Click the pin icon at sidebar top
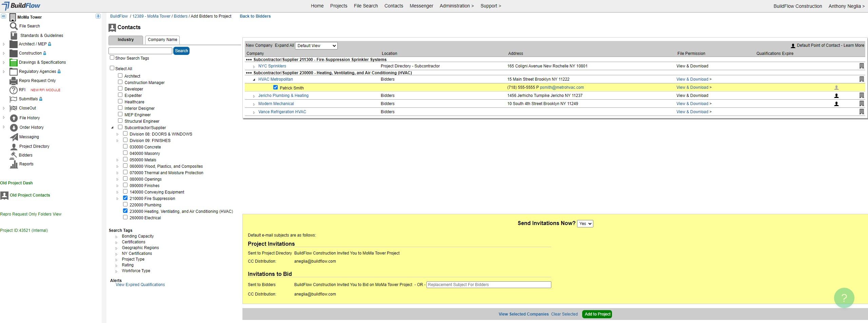This screenshot has width=868, height=323. pyautogui.click(x=98, y=16)
